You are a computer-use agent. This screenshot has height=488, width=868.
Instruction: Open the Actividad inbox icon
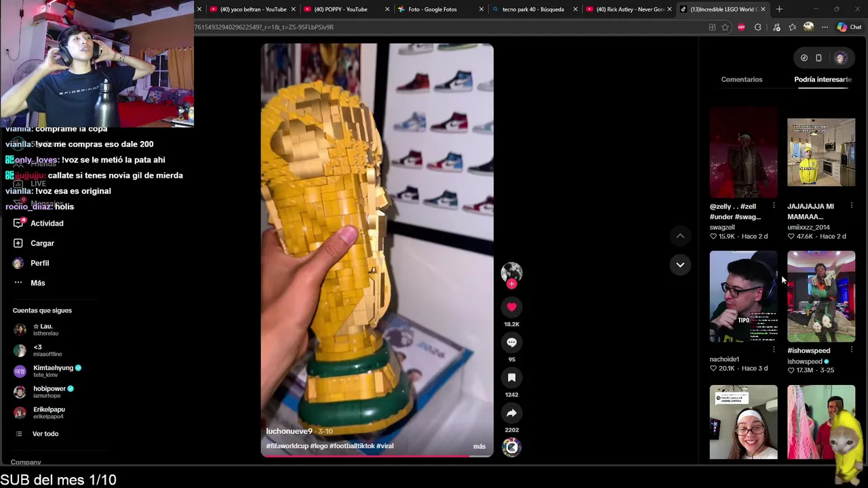click(18, 223)
